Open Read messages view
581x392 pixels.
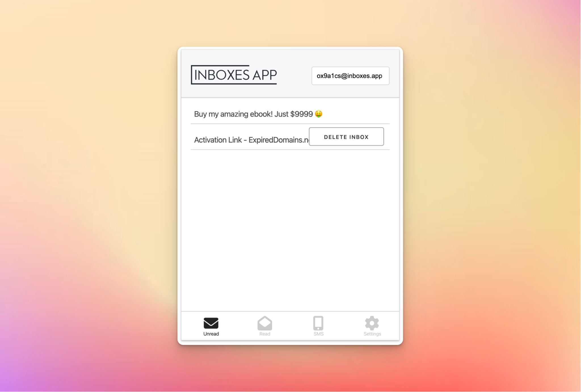[x=264, y=326]
